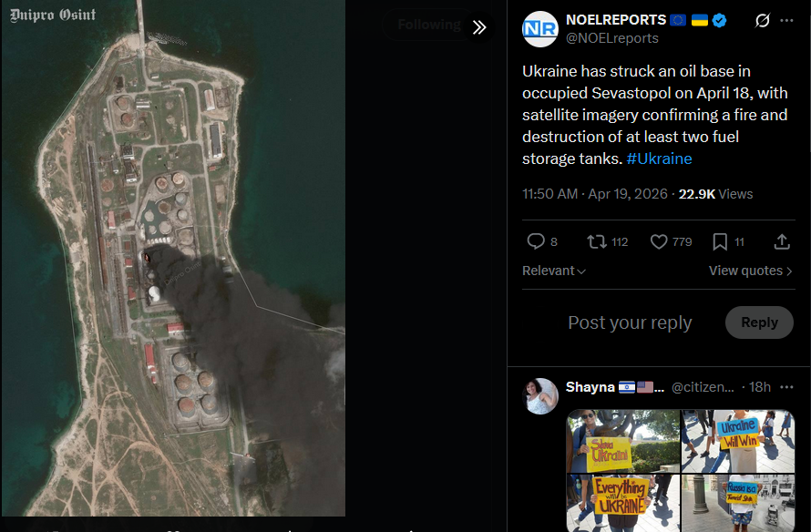The width and height of the screenshot is (811, 532).
Task: Open the #Ukraine hashtag link
Action: click(659, 159)
